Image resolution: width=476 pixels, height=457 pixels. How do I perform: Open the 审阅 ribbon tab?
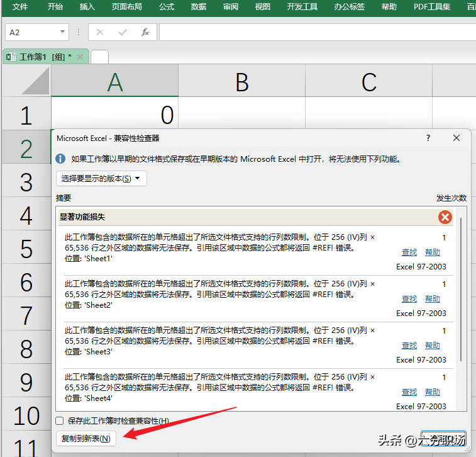231,7
